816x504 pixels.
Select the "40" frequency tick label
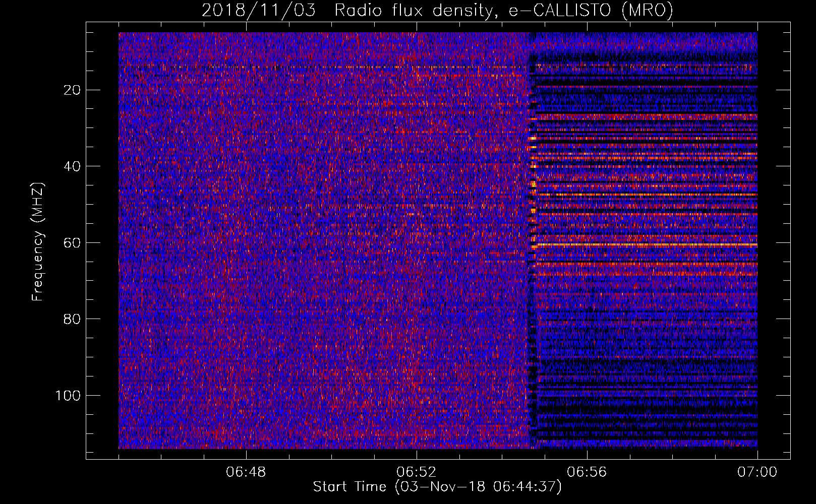tap(72, 166)
